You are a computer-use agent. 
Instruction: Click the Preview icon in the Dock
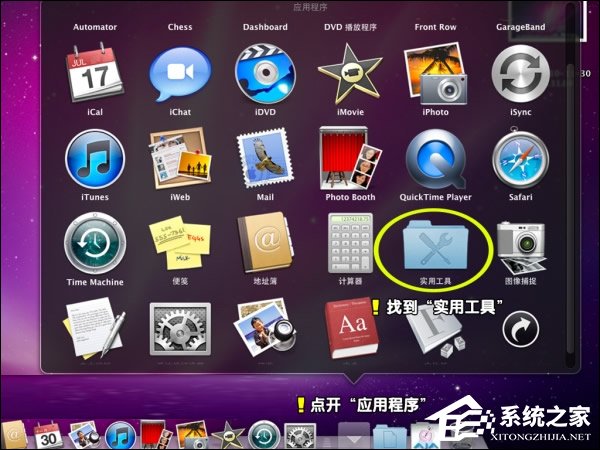click(x=84, y=435)
